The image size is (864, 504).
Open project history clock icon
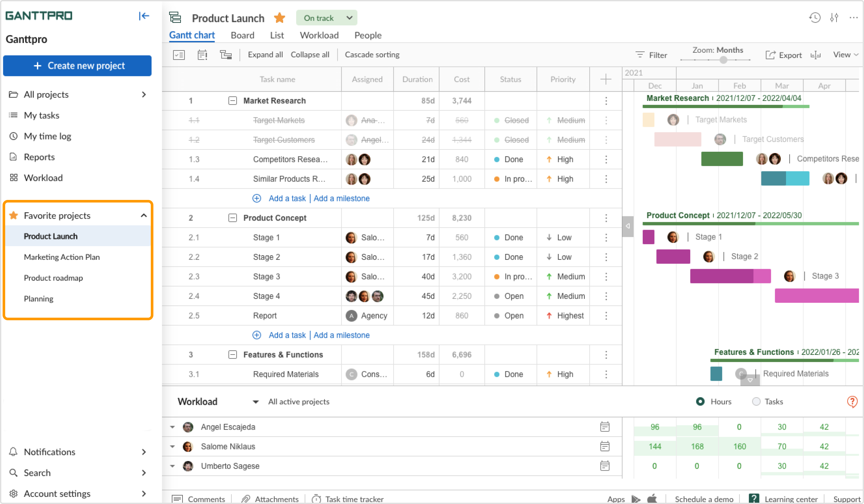pos(814,17)
